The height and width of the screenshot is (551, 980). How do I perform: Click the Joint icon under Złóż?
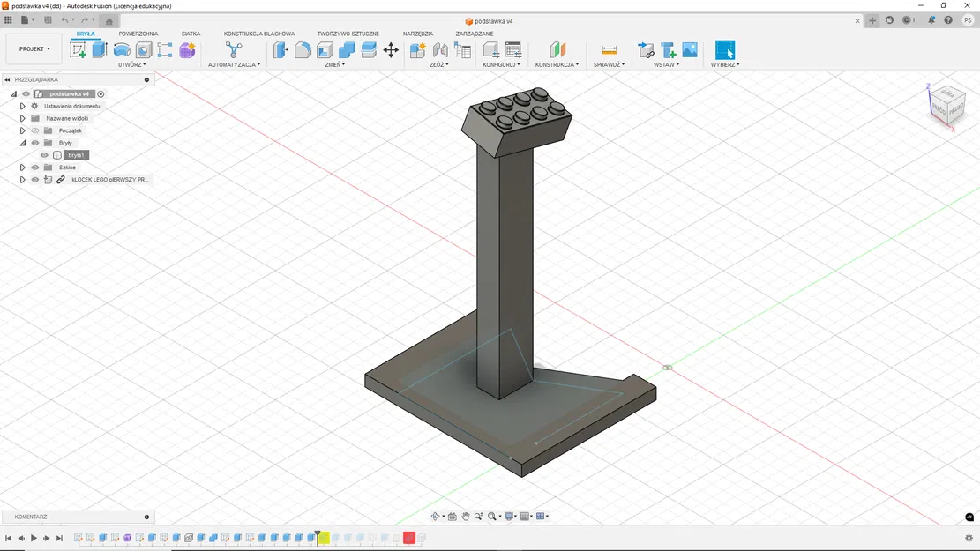[x=439, y=49]
